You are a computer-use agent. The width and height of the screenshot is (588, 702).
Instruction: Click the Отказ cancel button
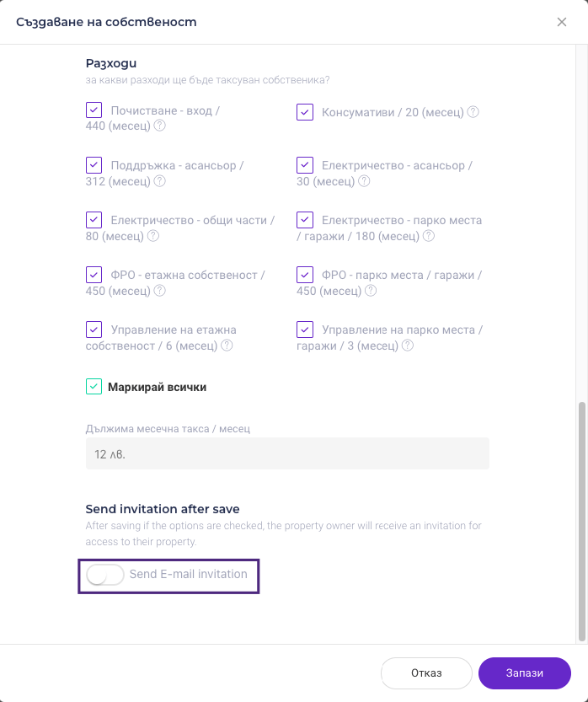[426, 673]
